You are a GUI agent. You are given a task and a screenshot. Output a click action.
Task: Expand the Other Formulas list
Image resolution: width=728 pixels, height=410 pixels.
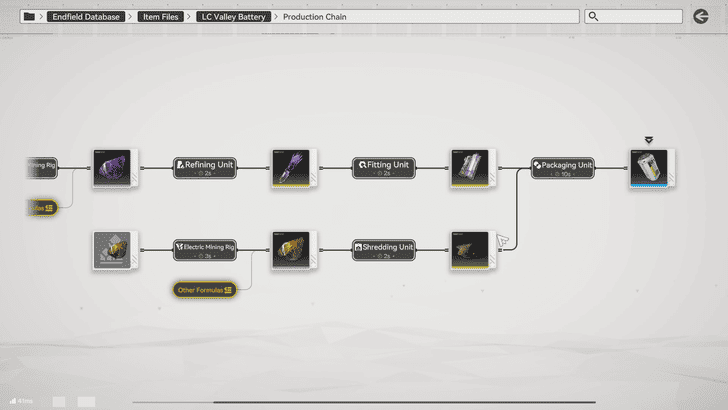pyautogui.click(x=205, y=290)
